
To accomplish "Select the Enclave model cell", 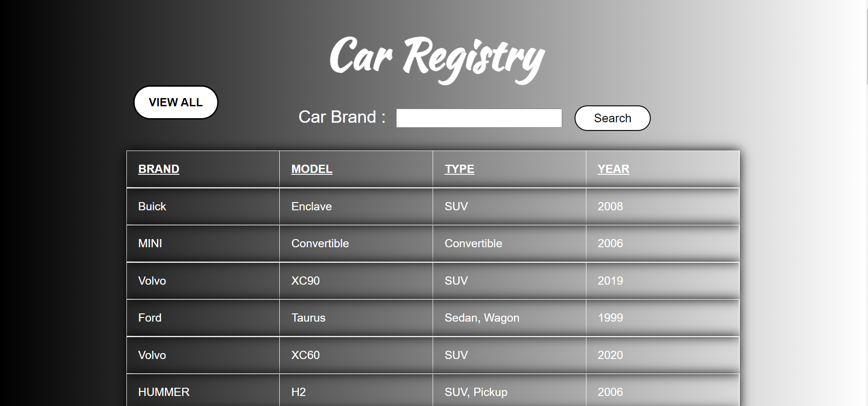I will pyautogui.click(x=356, y=206).
